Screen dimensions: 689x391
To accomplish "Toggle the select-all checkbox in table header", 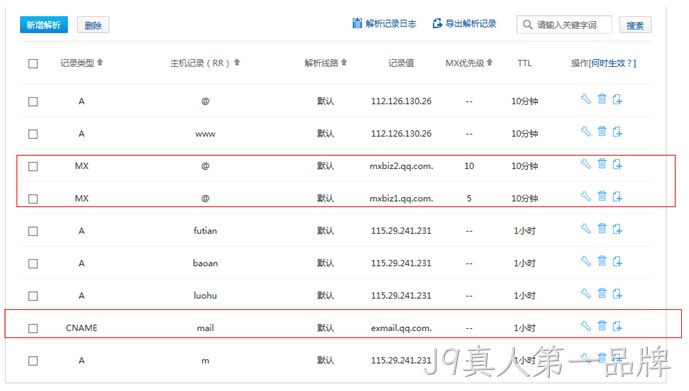I will click(33, 64).
